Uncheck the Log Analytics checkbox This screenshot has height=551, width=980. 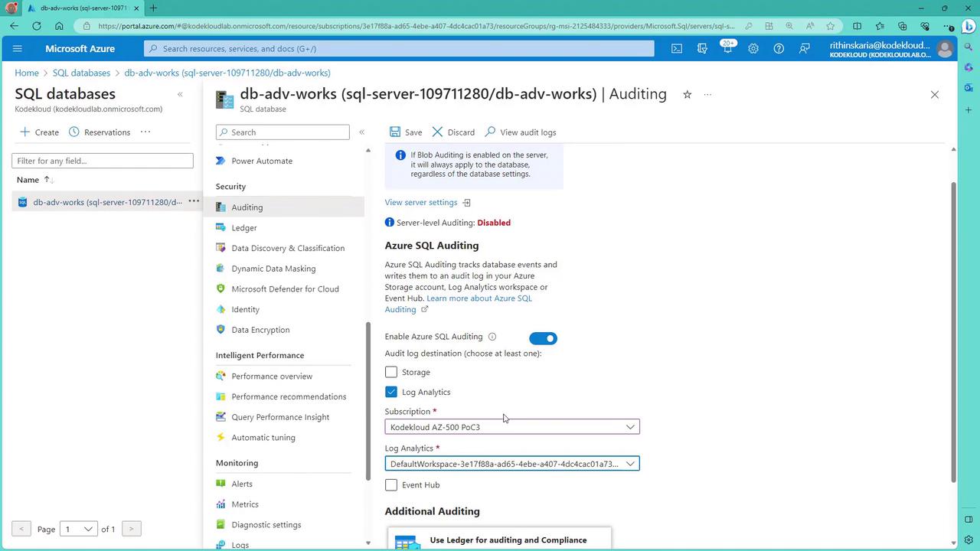(x=391, y=392)
